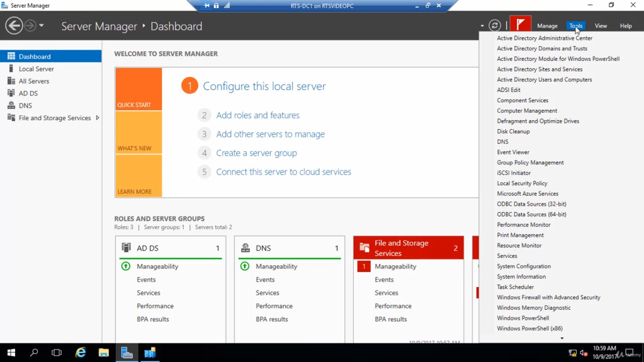
Task: Open Group Policy Management
Action: [530, 163]
